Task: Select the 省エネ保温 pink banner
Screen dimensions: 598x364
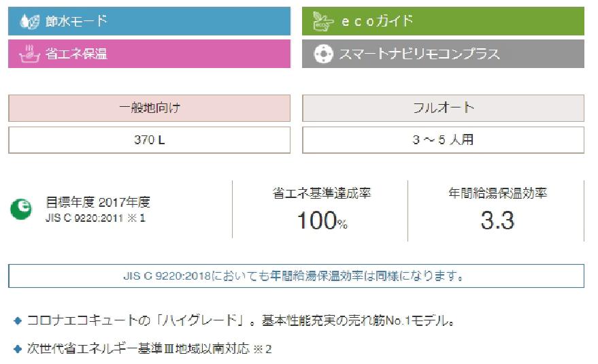Action: pyautogui.click(x=149, y=54)
